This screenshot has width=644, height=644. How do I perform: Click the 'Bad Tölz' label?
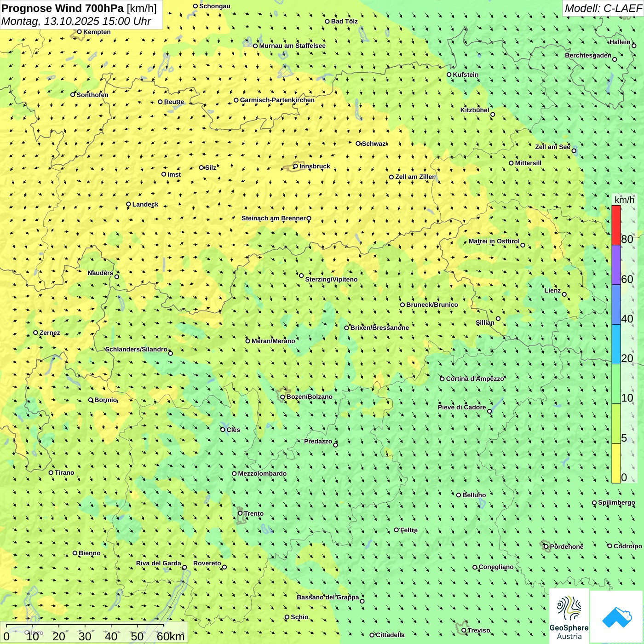tap(345, 21)
